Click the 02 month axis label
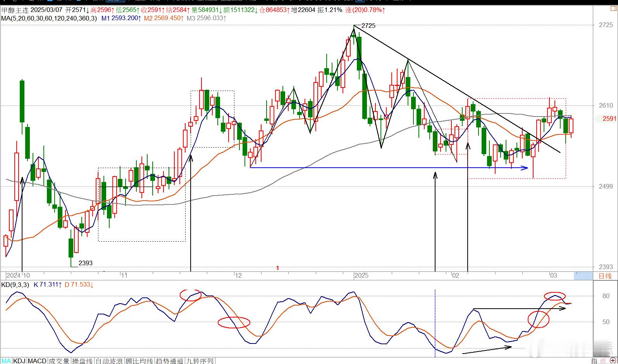Image resolution: width=618 pixels, height=364 pixels. [456, 275]
